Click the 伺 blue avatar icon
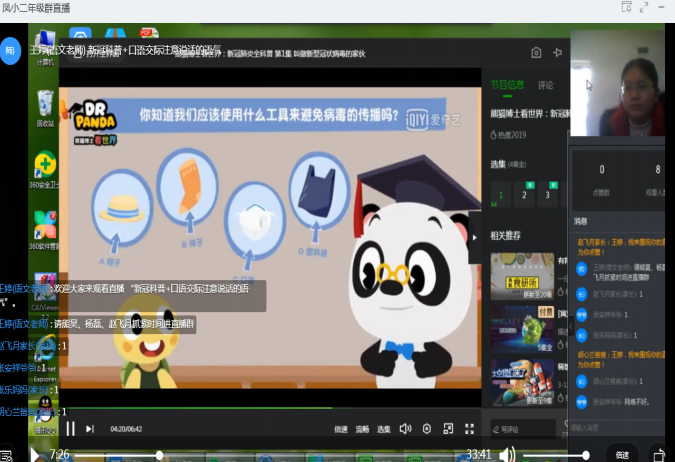Viewport: 675px width, 462px height. coord(10,51)
